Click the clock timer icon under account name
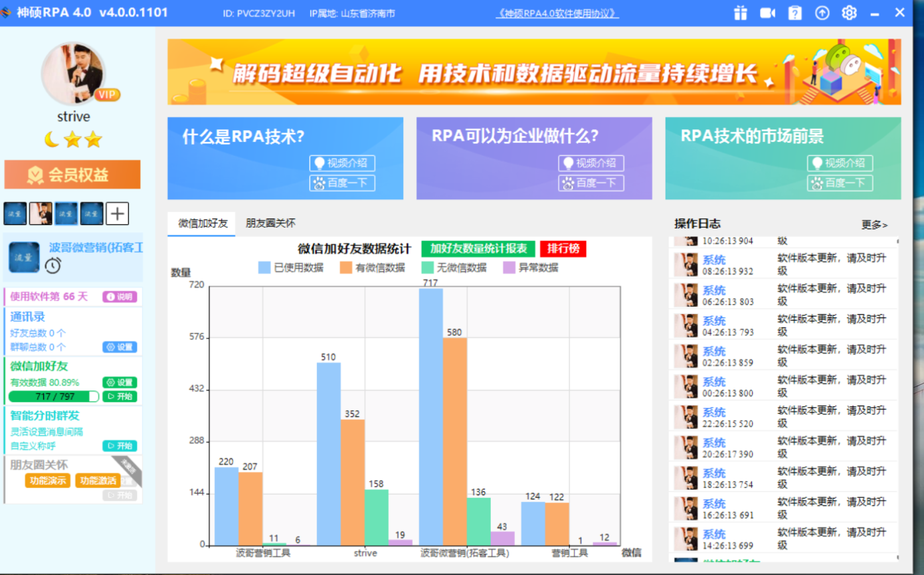This screenshot has height=575, width=924. coord(53,266)
